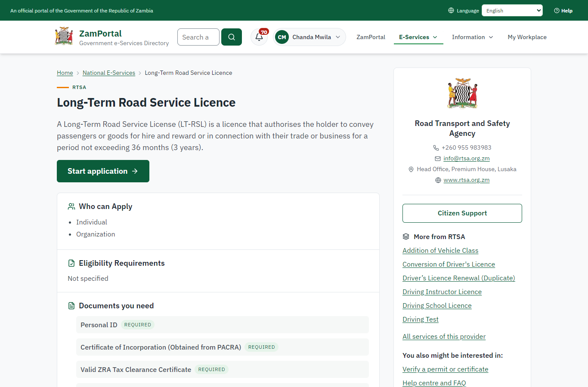The height and width of the screenshot is (387, 588).
Task: Click the CM user avatar
Action: (282, 37)
